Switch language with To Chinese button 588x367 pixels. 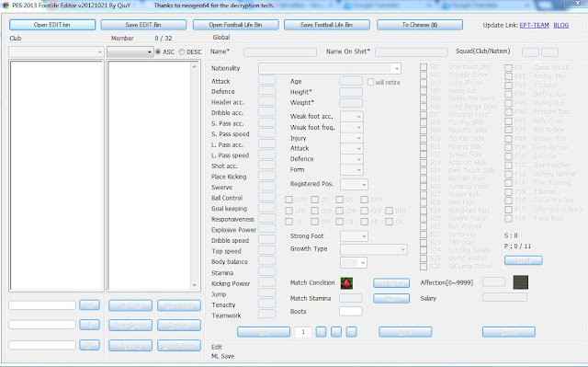click(420, 25)
